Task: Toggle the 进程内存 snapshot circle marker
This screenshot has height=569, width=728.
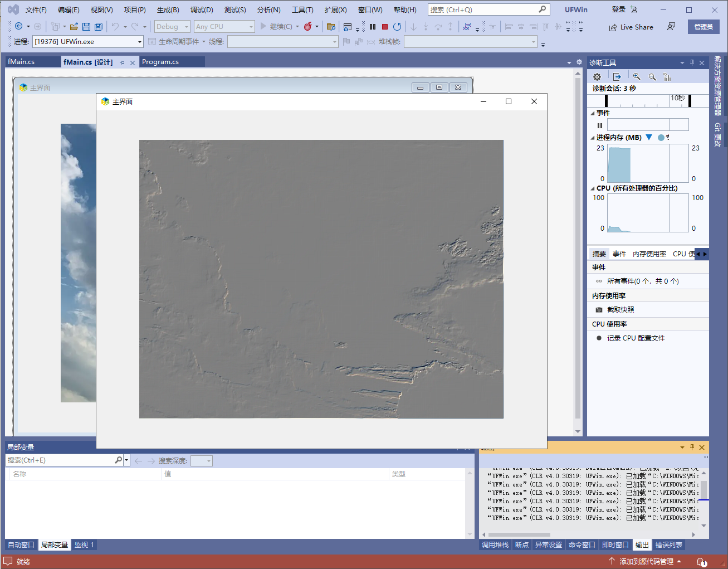Action: coord(661,138)
